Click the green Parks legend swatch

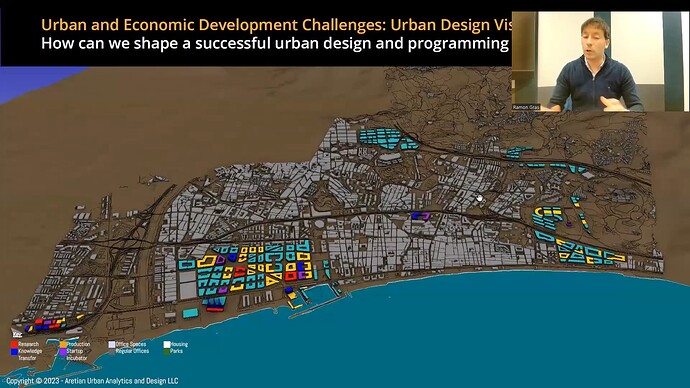pos(167,351)
